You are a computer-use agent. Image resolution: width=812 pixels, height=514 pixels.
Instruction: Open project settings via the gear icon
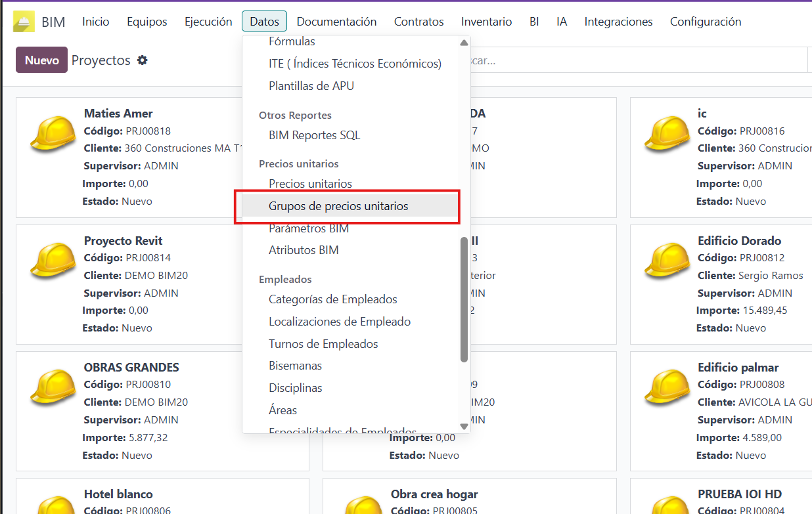142,60
